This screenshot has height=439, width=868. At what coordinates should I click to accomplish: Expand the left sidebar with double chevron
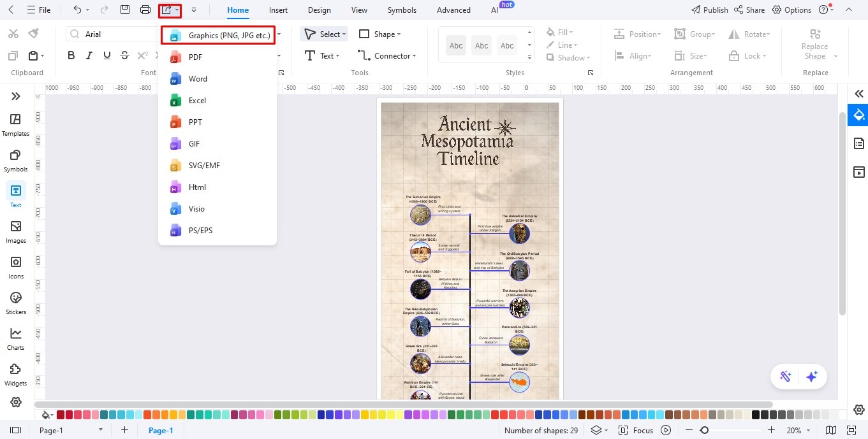16,96
